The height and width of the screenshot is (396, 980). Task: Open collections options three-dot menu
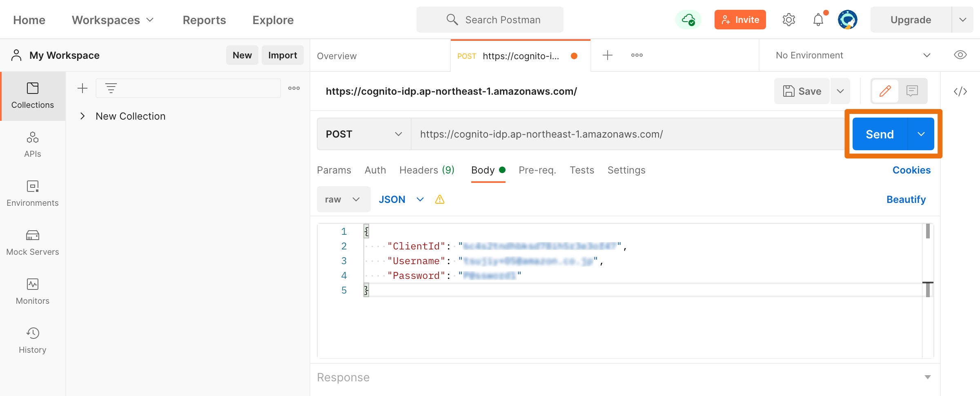[294, 88]
